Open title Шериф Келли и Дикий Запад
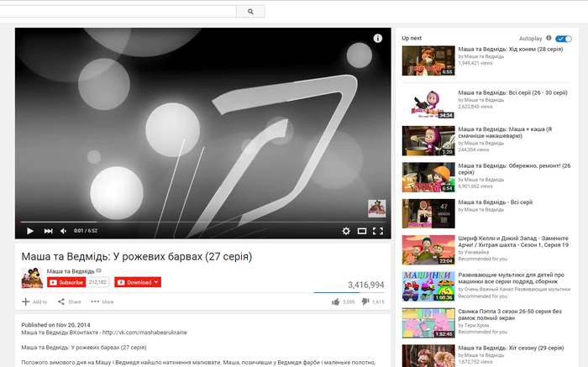This screenshot has height=367, width=588. (513, 242)
